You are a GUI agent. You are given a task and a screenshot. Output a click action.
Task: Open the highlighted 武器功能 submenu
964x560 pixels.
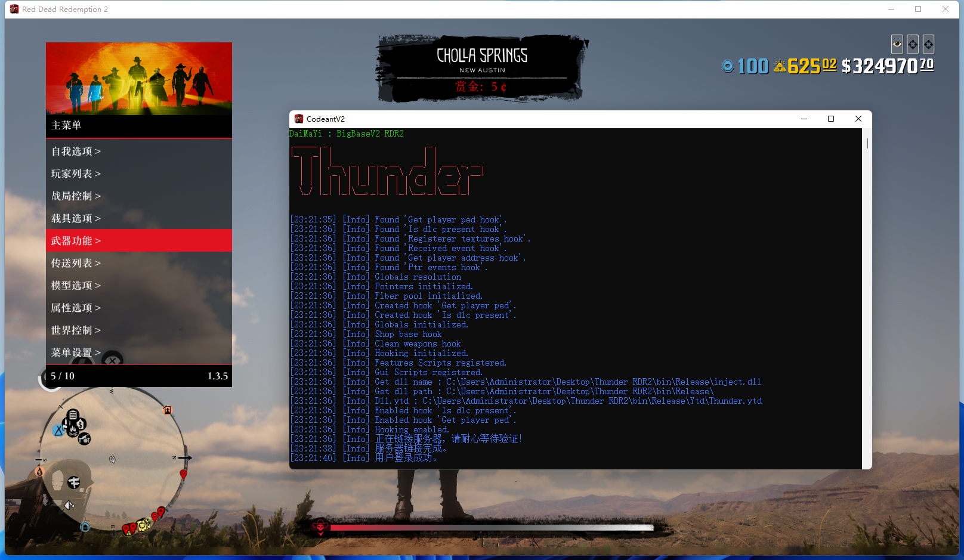click(x=139, y=241)
